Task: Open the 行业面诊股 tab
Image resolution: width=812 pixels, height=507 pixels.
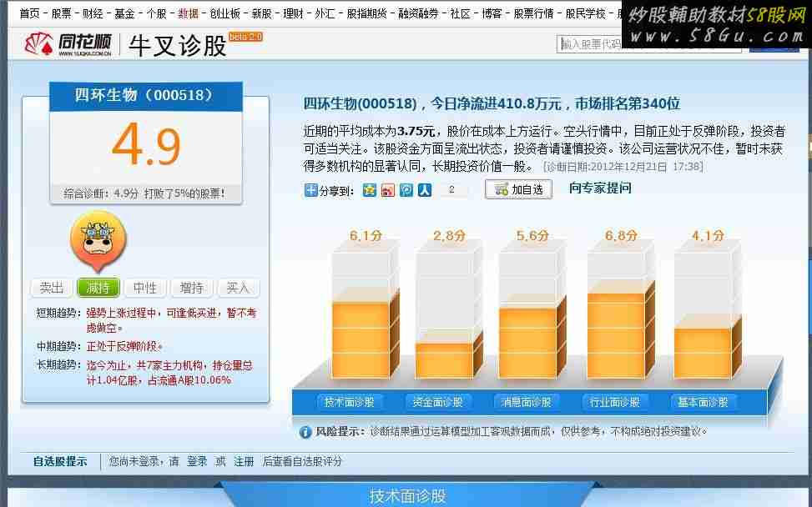Action: pyautogui.click(x=615, y=402)
